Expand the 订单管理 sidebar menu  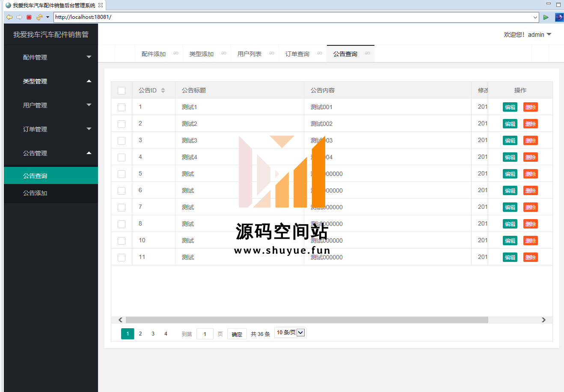tap(51, 129)
